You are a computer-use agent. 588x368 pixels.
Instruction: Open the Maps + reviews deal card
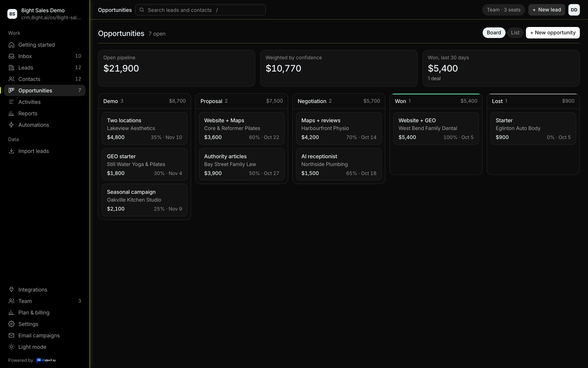click(x=339, y=129)
